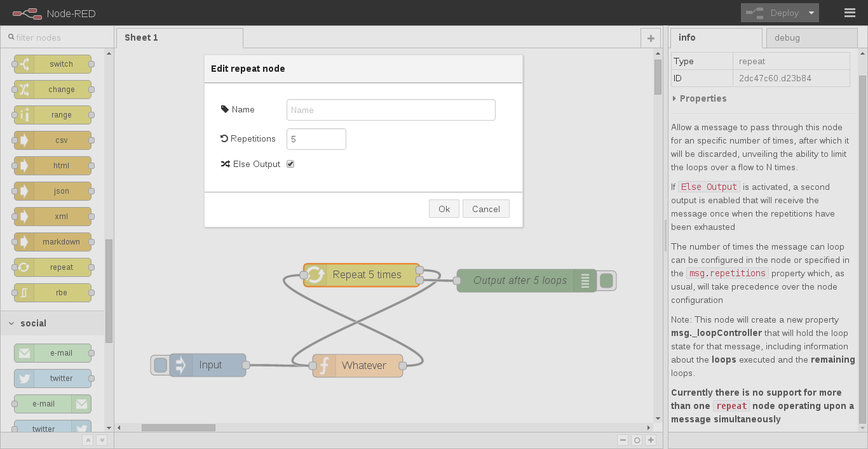Toggle the Else Output checkbox
This screenshot has height=449, width=868.
coord(290,164)
